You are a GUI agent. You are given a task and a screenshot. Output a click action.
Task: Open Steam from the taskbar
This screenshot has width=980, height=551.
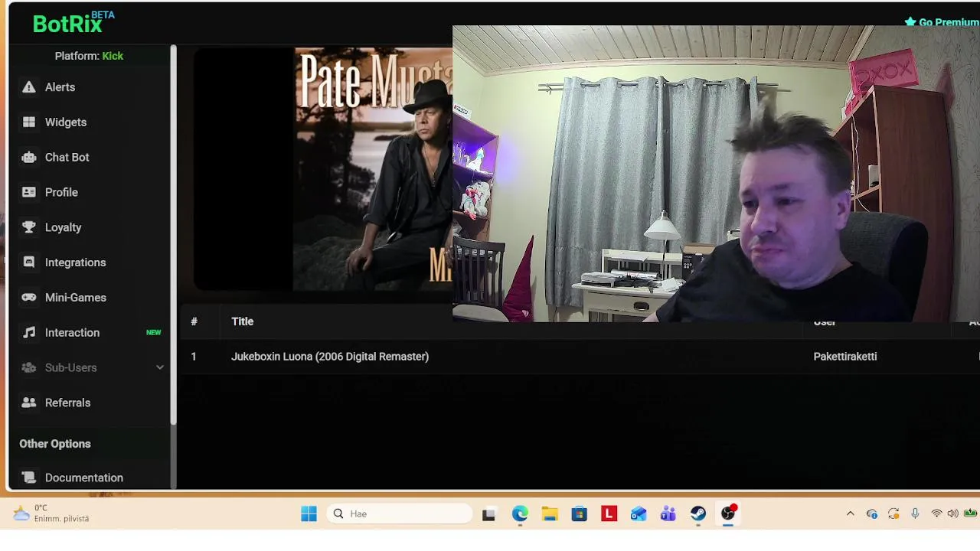[698, 514]
